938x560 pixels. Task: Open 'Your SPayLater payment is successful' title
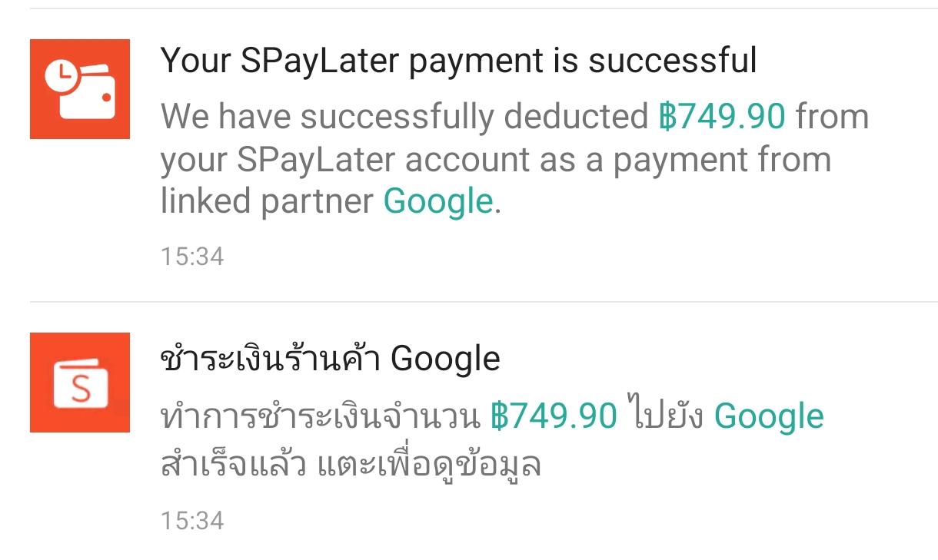point(459,61)
